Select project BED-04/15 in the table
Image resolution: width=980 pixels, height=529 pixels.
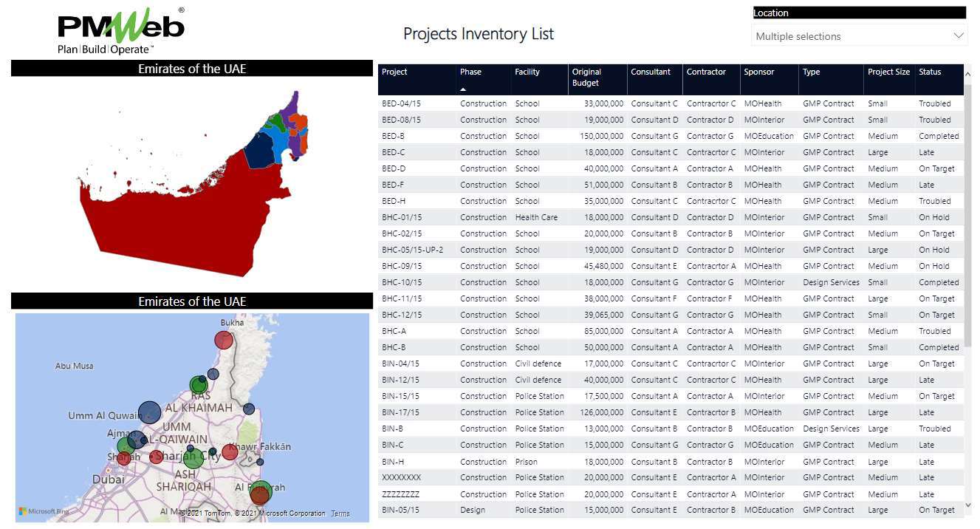[x=401, y=104]
